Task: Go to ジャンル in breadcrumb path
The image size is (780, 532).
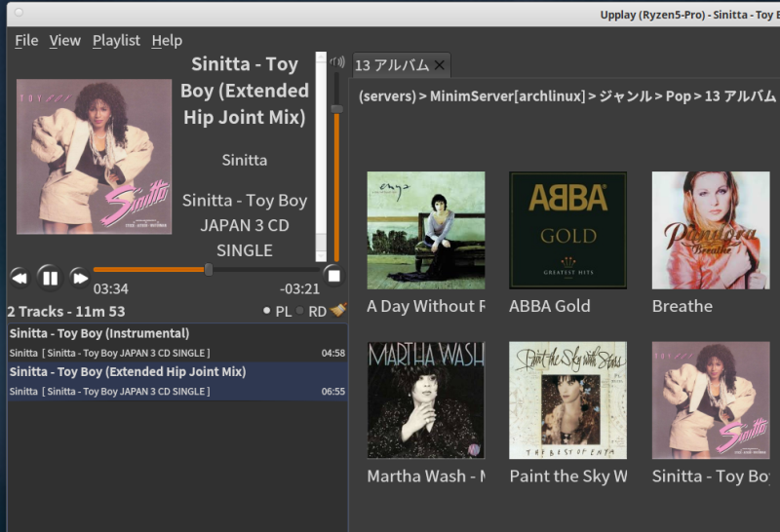Action: pos(625,95)
